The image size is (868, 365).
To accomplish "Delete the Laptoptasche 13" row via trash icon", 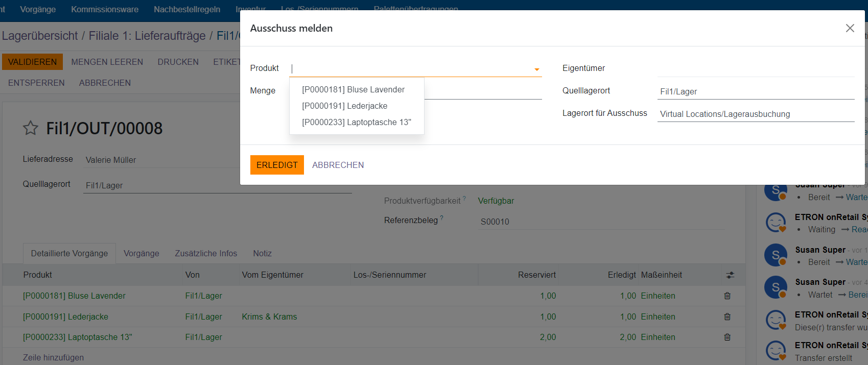I will [x=727, y=337].
